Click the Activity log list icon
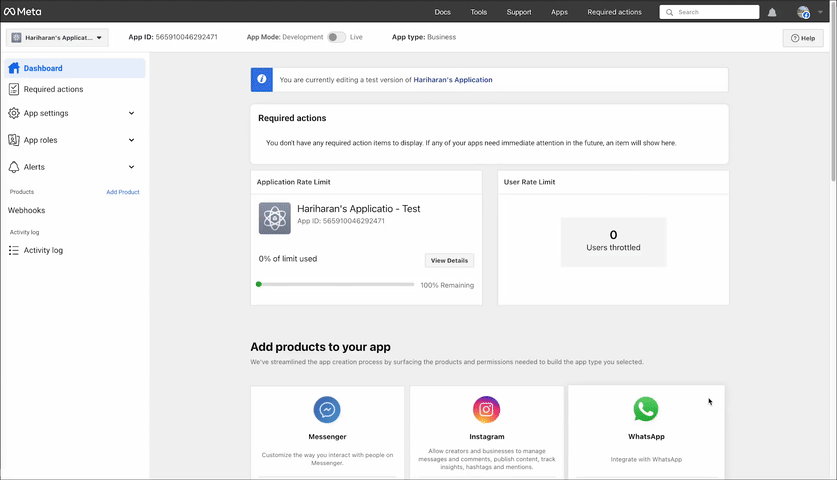 (x=14, y=250)
